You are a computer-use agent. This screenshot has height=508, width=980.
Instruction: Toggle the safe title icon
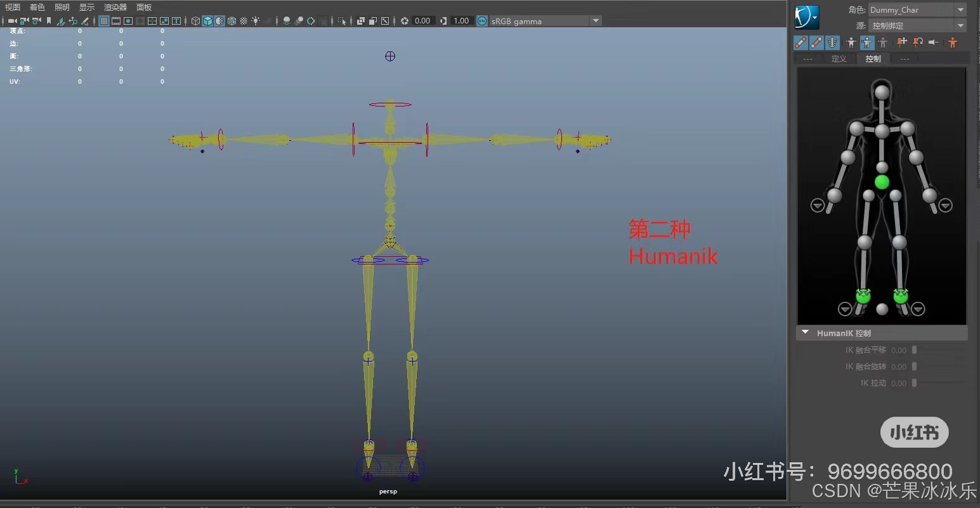(x=176, y=21)
